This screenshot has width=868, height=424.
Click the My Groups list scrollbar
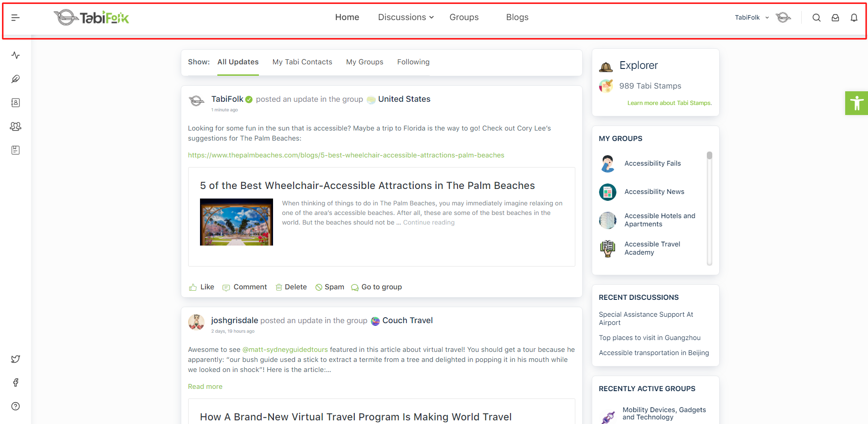pyautogui.click(x=709, y=208)
